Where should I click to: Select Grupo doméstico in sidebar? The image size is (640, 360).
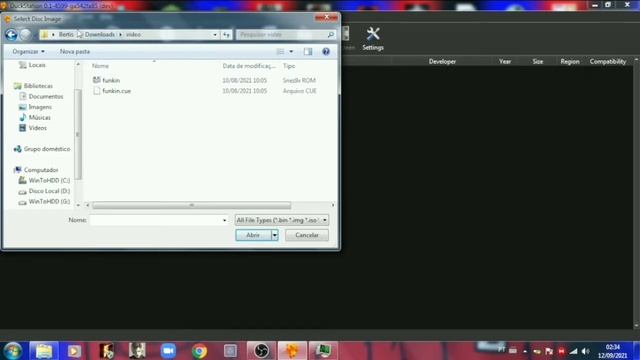(47, 149)
